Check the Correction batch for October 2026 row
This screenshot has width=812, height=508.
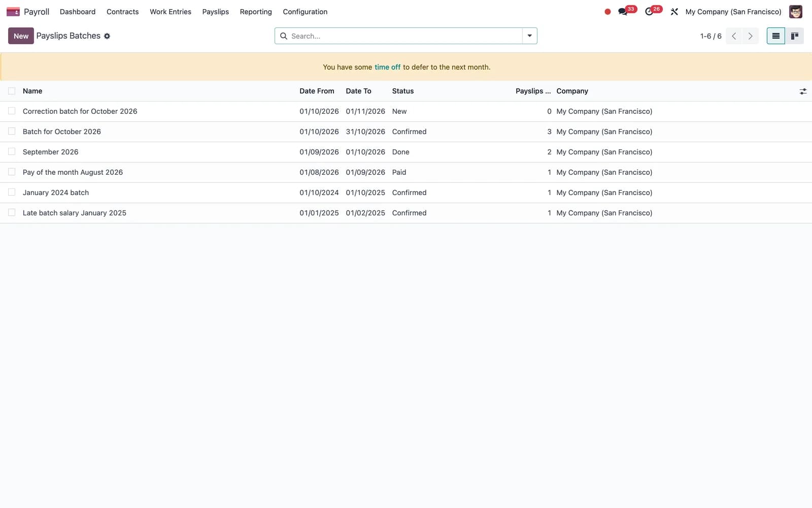click(x=12, y=111)
